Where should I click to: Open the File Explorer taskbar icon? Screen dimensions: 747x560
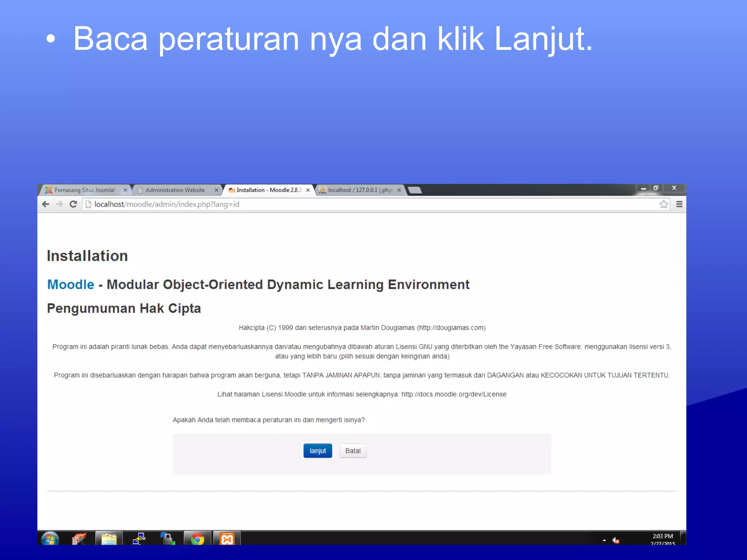[x=109, y=538]
